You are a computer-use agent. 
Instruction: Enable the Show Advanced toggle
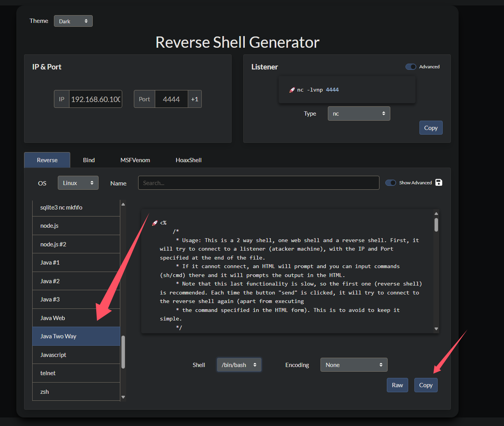[x=390, y=183]
